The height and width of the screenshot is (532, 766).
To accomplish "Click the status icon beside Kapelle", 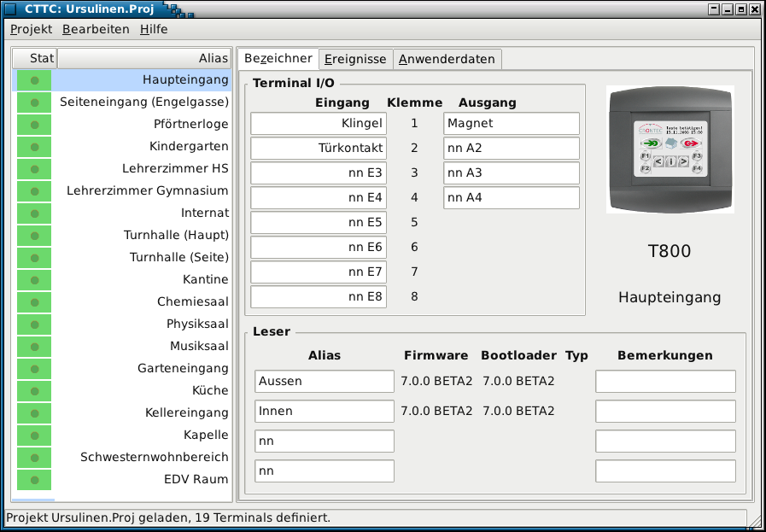I will 33,435.
